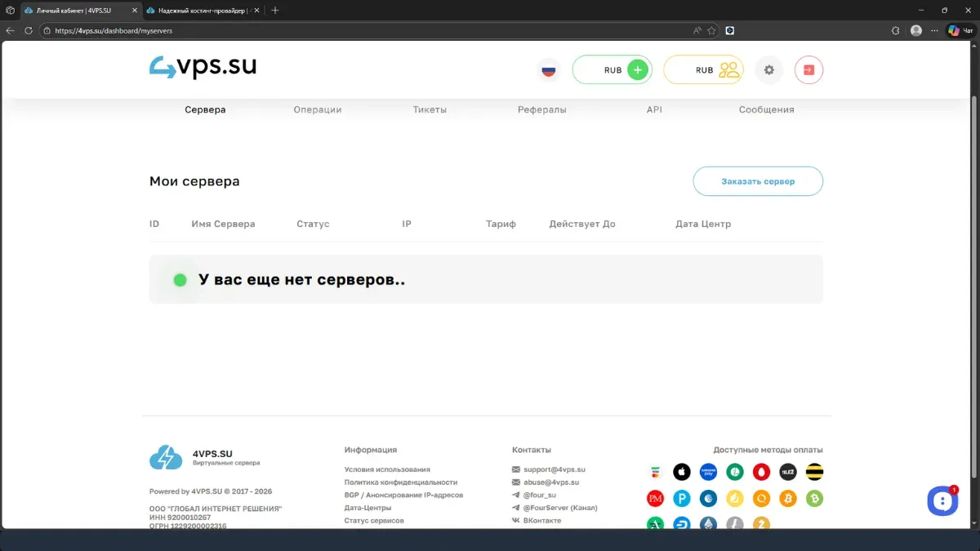
Task: Click the 4vps.su logo
Action: [203, 68]
